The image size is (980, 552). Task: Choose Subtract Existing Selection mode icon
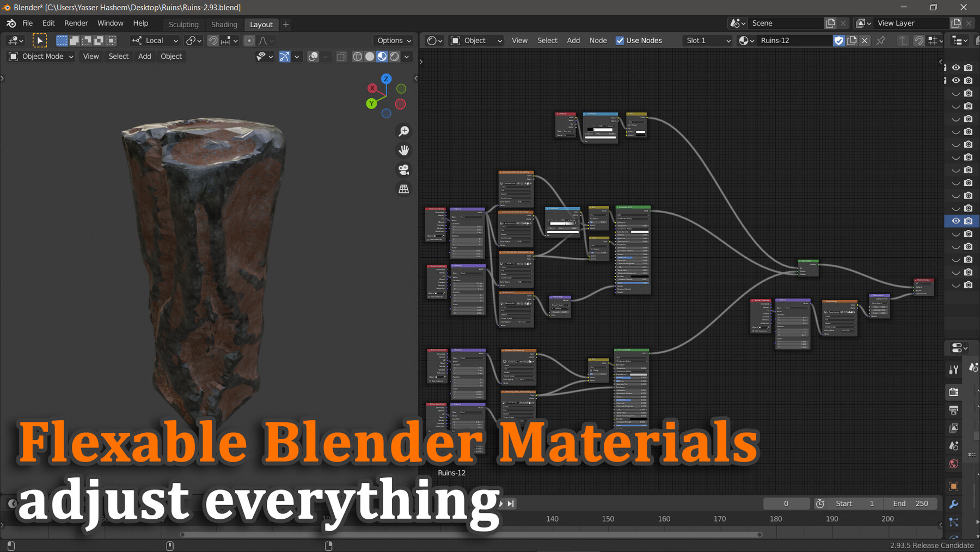point(87,40)
